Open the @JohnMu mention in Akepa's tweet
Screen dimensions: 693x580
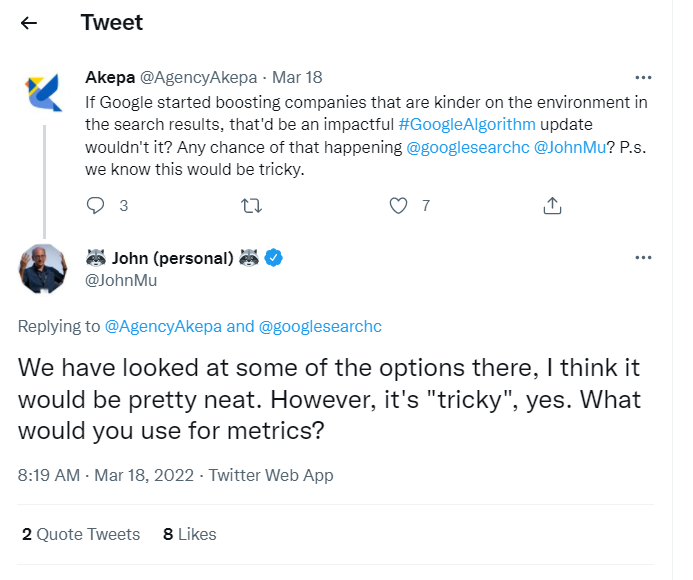tap(570, 147)
